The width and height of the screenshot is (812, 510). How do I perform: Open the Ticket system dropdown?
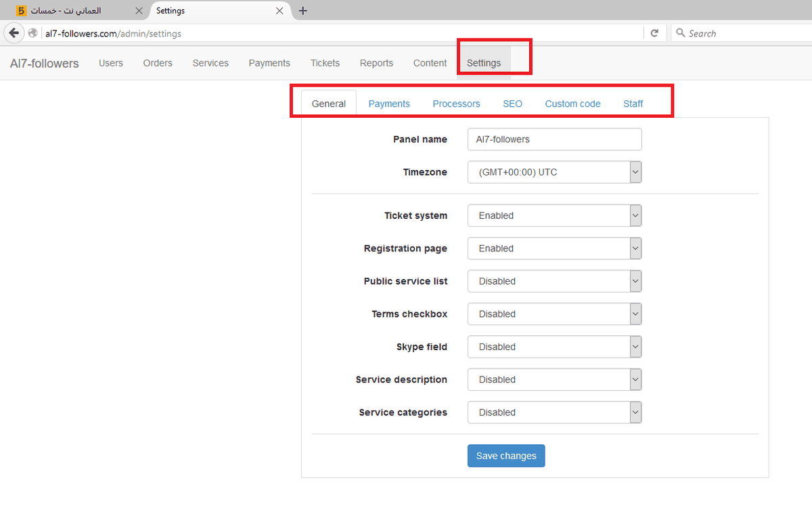coord(554,215)
